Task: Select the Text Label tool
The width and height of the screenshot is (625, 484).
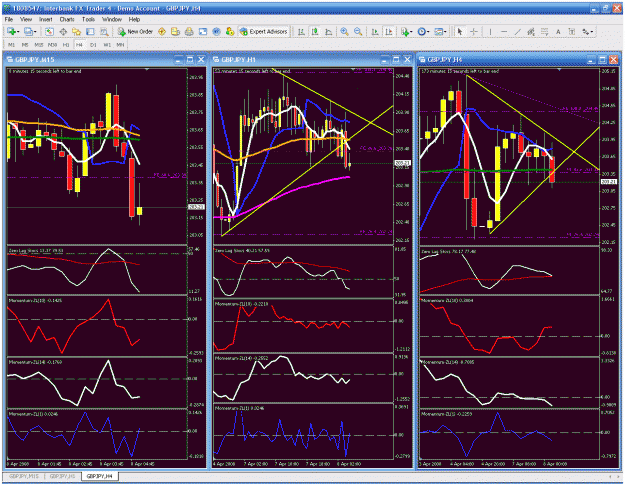Action: tap(572, 31)
